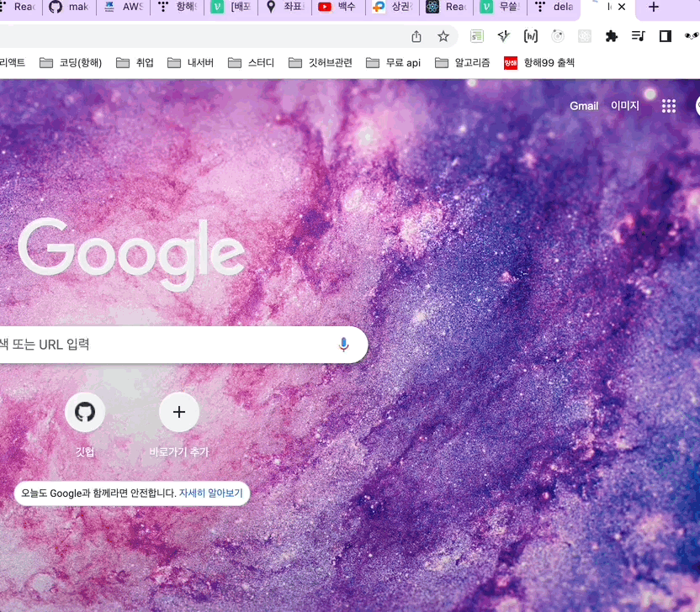
Task: Open the media control playlist icon
Action: (x=639, y=36)
